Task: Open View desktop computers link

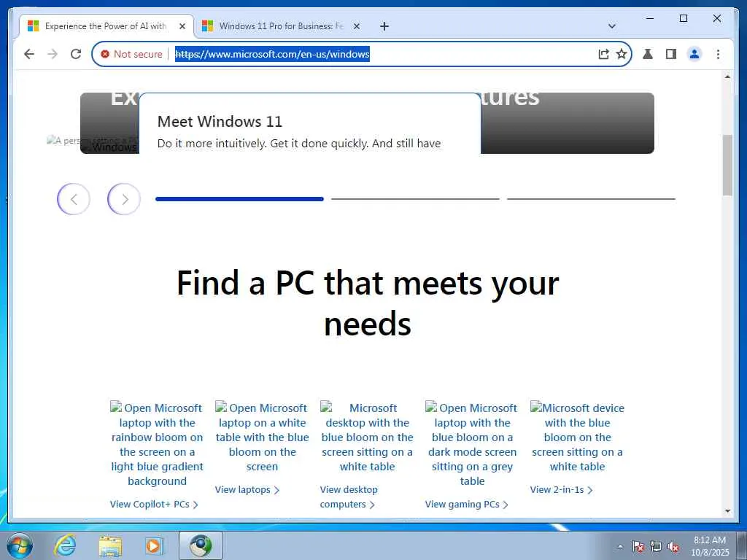Action: click(349, 497)
